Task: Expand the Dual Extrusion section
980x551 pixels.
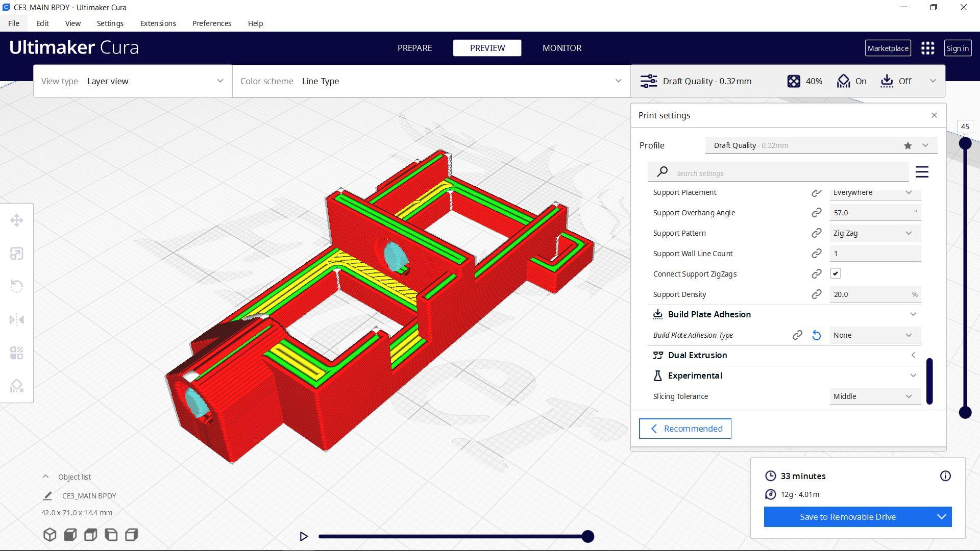Action: tap(913, 355)
